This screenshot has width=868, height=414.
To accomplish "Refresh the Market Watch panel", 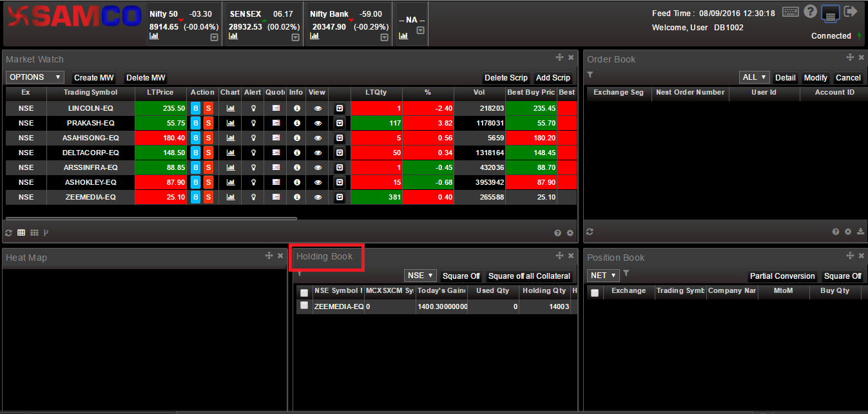I will pyautogui.click(x=9, y=233).
